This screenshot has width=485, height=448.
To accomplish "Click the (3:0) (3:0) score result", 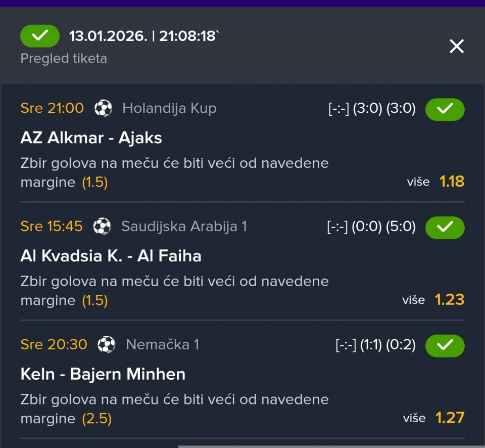I will tap(384, 108).
